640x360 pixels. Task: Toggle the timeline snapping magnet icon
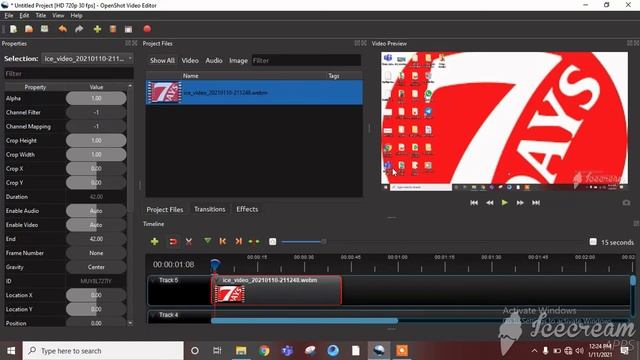point(173,242)
